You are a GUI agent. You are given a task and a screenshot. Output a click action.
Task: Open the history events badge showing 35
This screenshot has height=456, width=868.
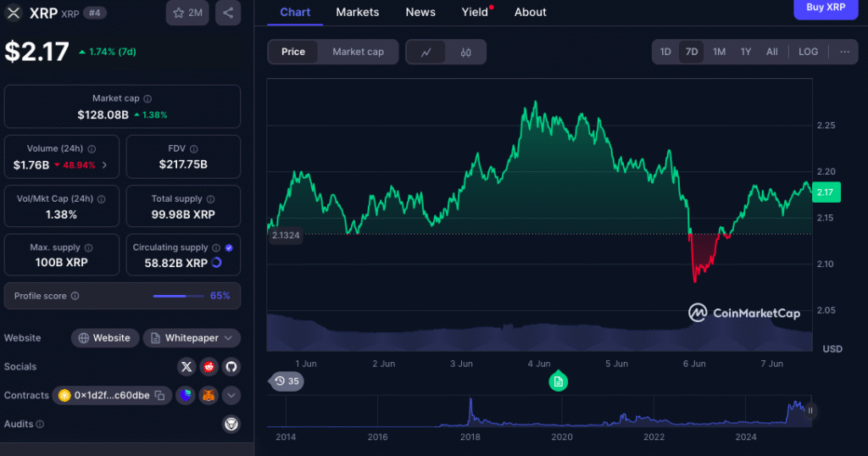(x=287, y=381)
